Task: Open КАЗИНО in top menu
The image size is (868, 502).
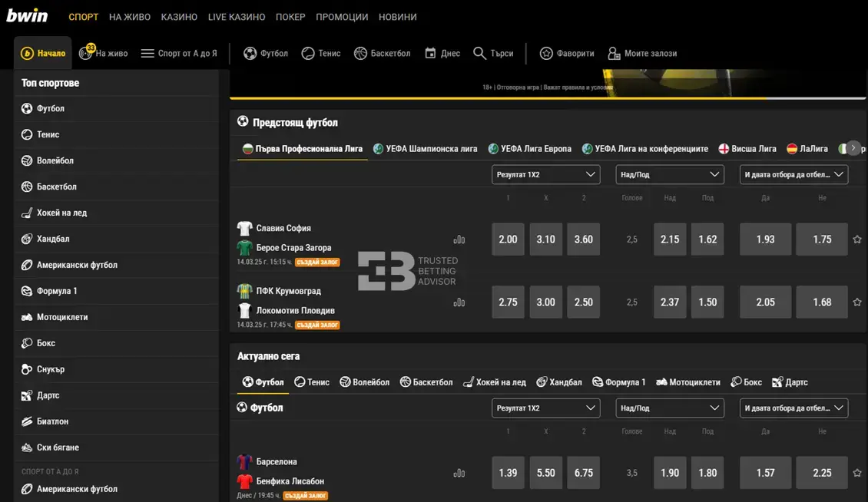Action: (179, 17)
